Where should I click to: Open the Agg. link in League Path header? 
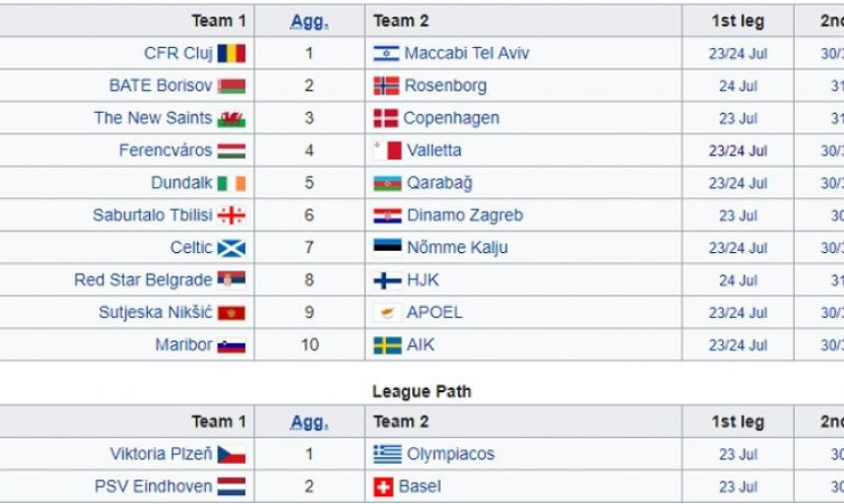309,423
